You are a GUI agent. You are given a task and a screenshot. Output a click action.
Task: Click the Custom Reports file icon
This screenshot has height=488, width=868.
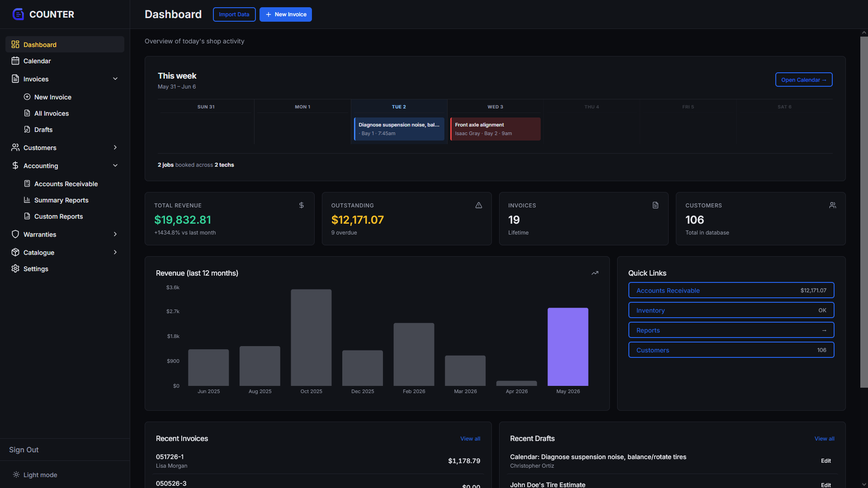coord(27,216)
